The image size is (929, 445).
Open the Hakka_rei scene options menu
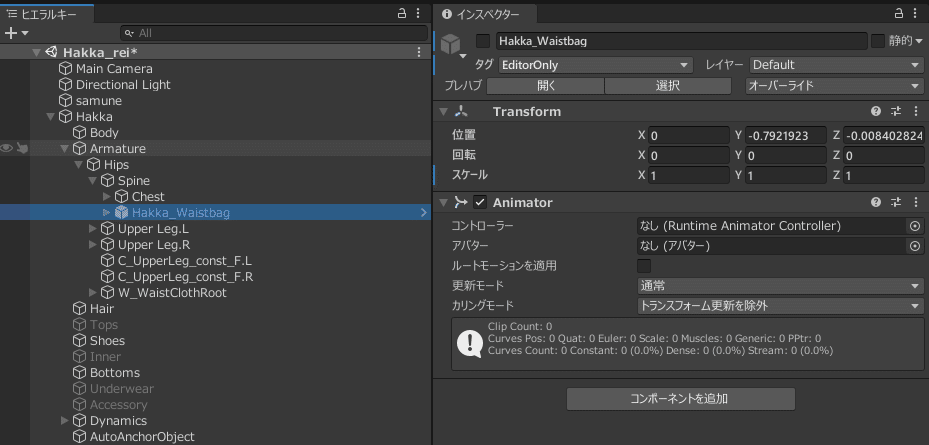[419, 52]
